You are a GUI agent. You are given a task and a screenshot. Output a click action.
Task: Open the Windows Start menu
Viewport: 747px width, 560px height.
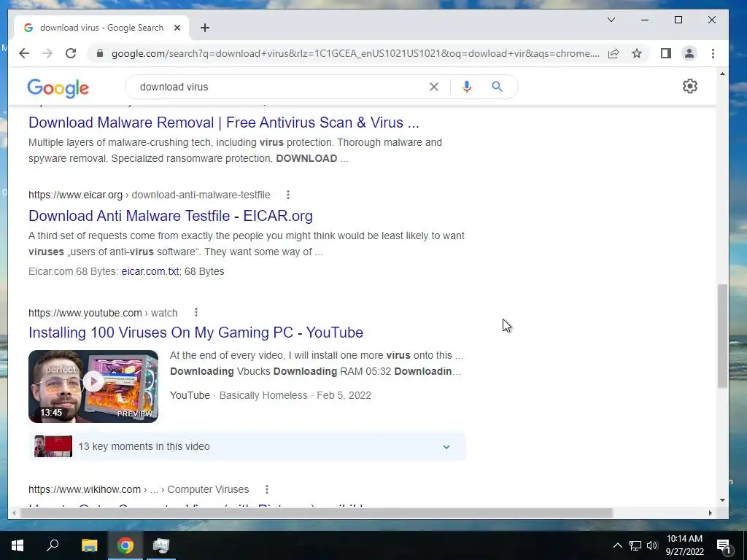[x=18, y=545]
